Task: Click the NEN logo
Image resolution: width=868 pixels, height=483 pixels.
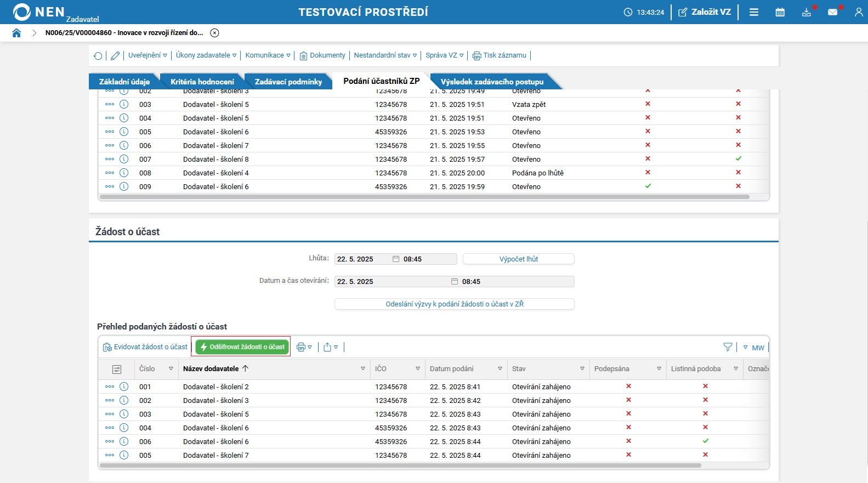Action: (x=38, y=12)
